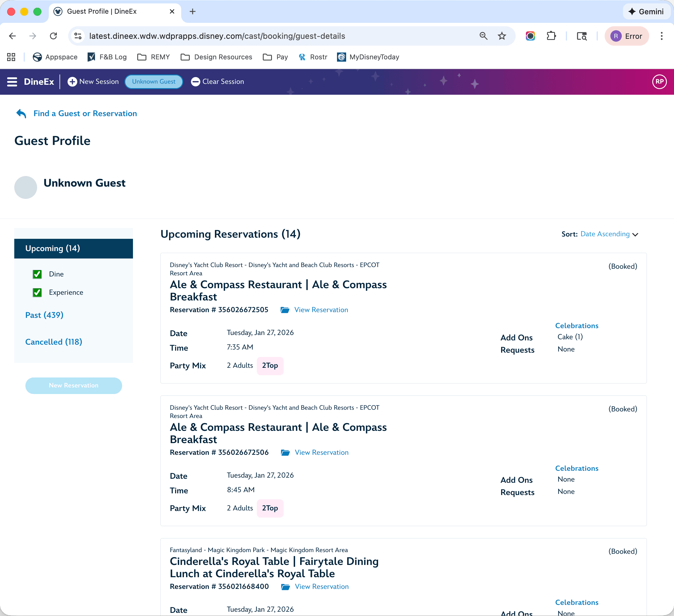Click the plus icon beside New Session
The height and width of the screenshot is (616, 674).
click(x=72, y=82)
